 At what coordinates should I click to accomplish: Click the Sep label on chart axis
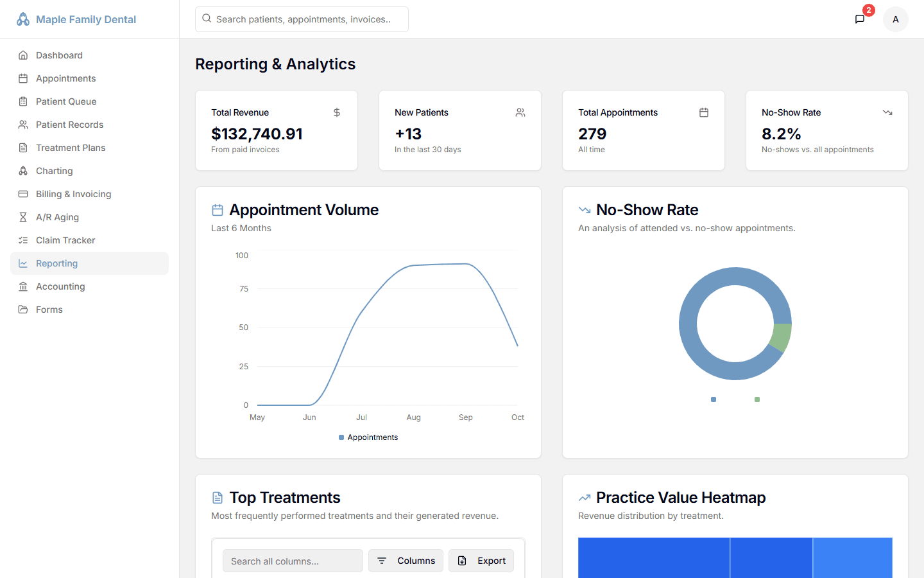pos(466,417)
